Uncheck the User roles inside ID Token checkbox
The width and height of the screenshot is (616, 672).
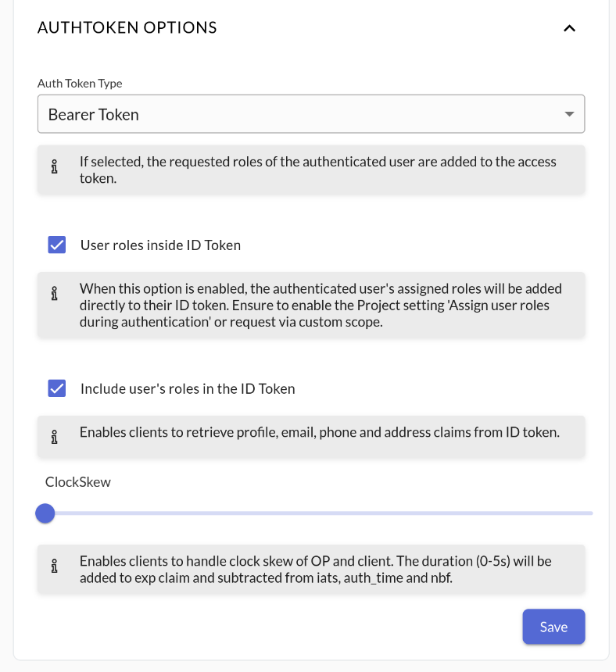coord(57,245)
